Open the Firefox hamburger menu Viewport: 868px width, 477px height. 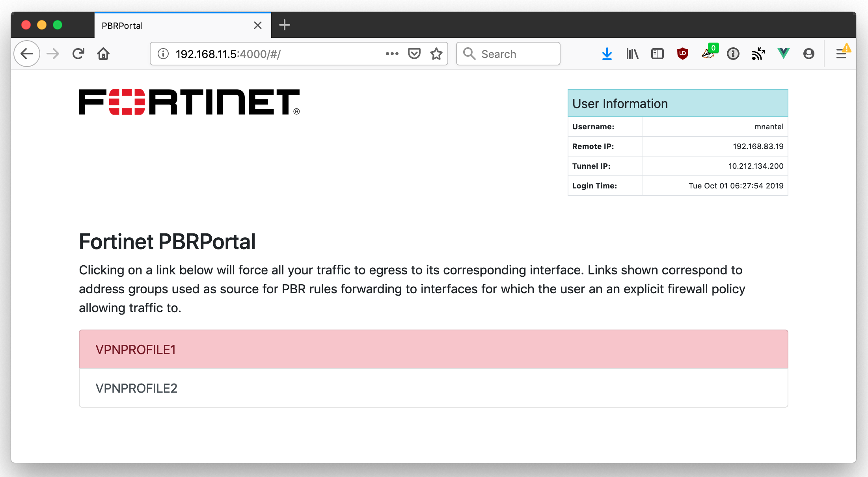[841, 54]
